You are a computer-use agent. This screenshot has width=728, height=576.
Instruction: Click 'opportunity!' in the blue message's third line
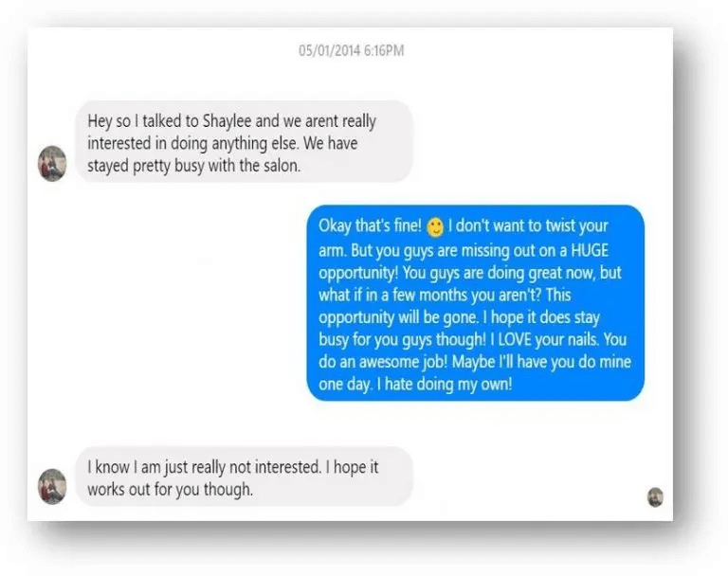358,273
